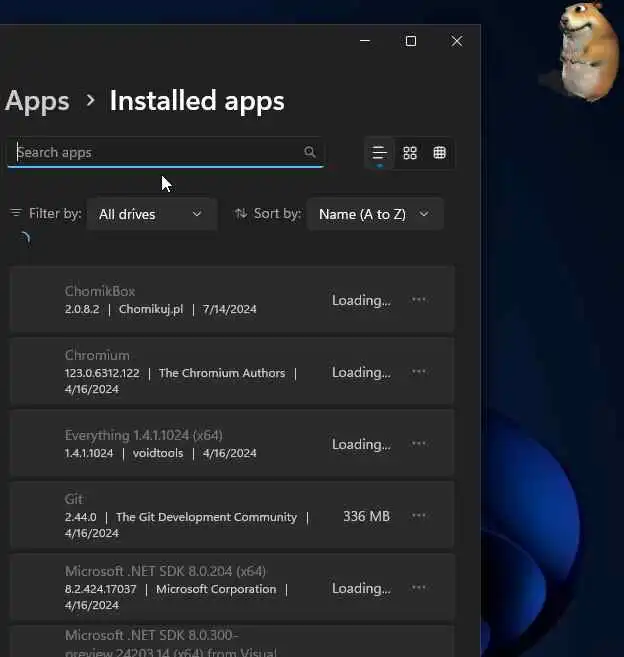624x657 pixels.
Task: Open more options for .NET SDK 8.0.204
Action: tap(419, 588)
